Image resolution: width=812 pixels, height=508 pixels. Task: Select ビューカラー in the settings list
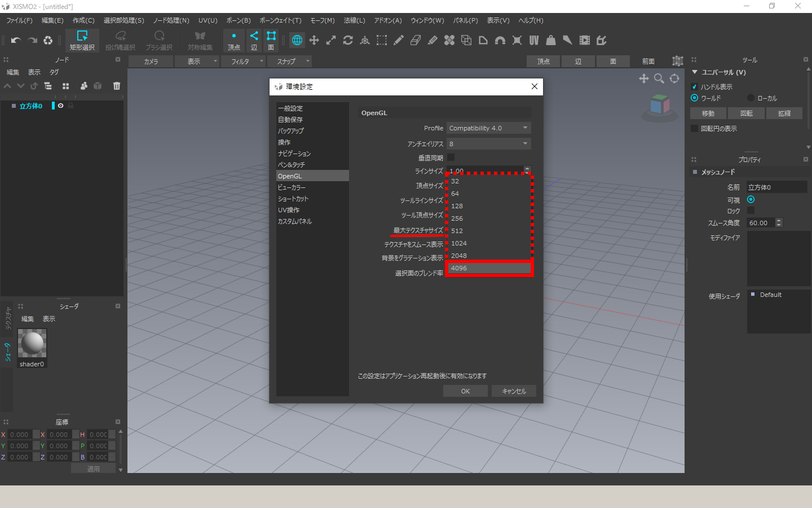pos(312,187)
